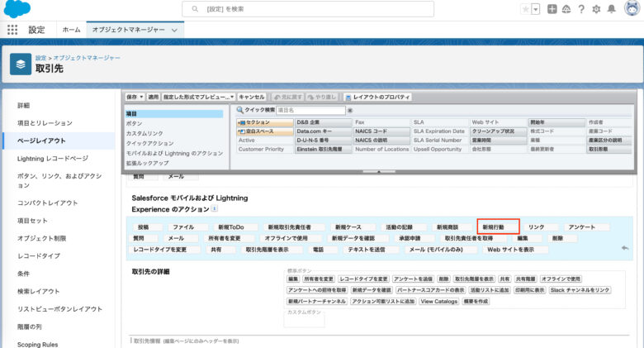Image resolution: width=644 pixels, height=348 pixels.
Task: Select the クリーンアップ状況 palette field
Action: 499,131
